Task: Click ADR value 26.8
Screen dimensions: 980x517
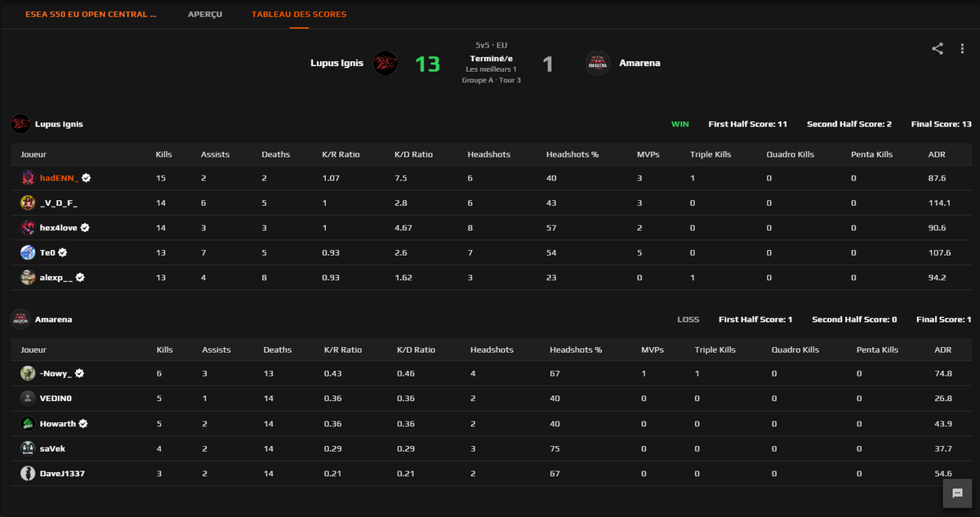Action: (943, 399)
